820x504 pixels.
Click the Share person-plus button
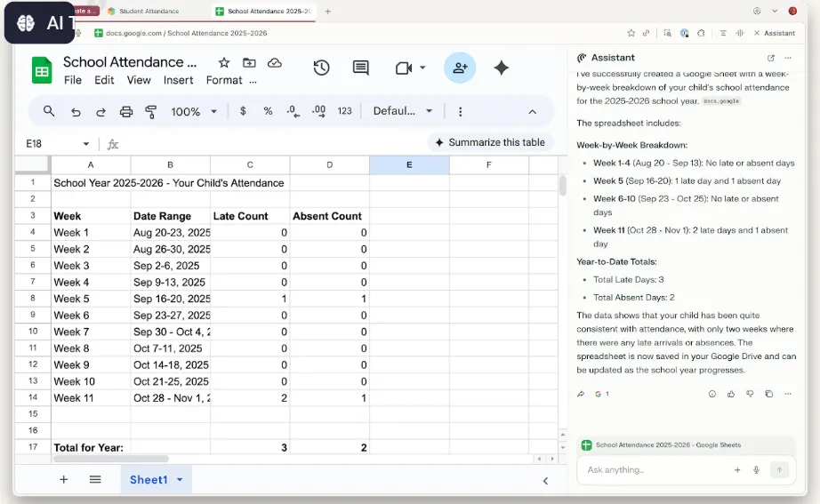460,68
